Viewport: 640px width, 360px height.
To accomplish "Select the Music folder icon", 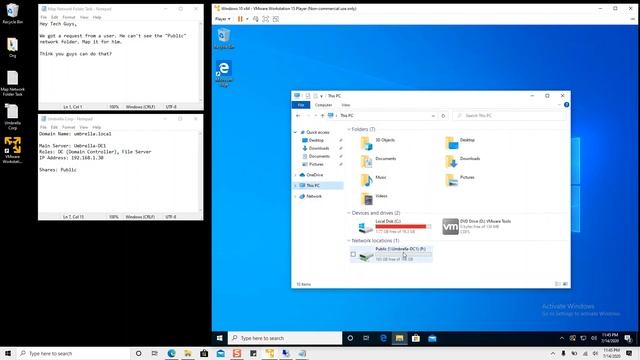I will click(x=367, y=180).
